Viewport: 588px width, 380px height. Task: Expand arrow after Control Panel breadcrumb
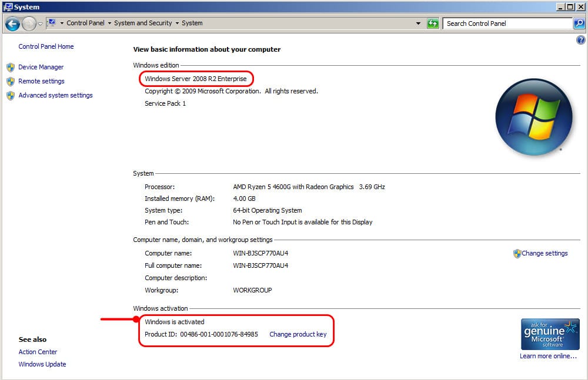tap(109, 23)
